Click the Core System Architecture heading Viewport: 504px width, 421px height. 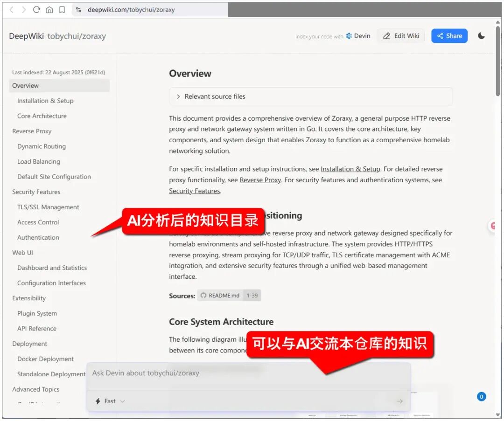point(222,322)
